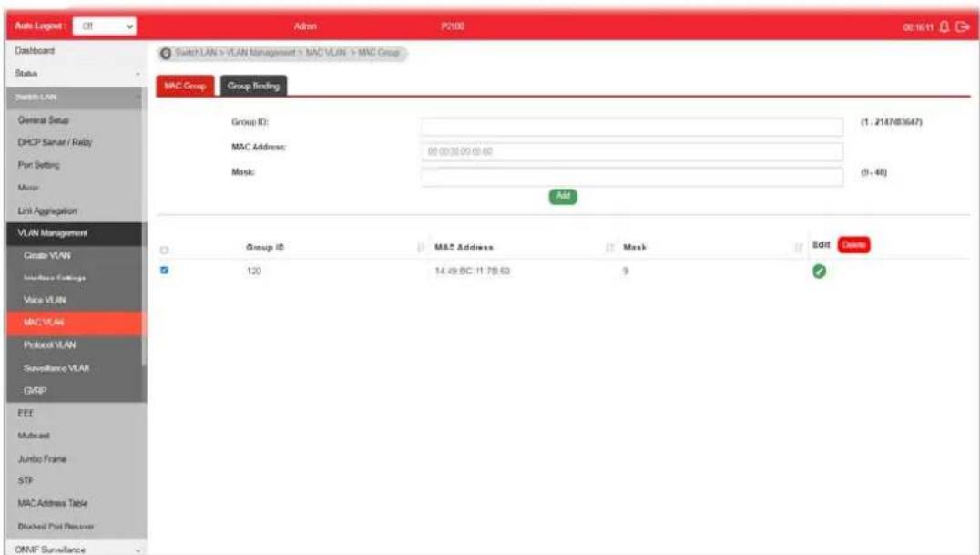Image resolution: width=980 pixels, height=555 pixels.
Task: Click the green Add button
Action: [563, 196]
